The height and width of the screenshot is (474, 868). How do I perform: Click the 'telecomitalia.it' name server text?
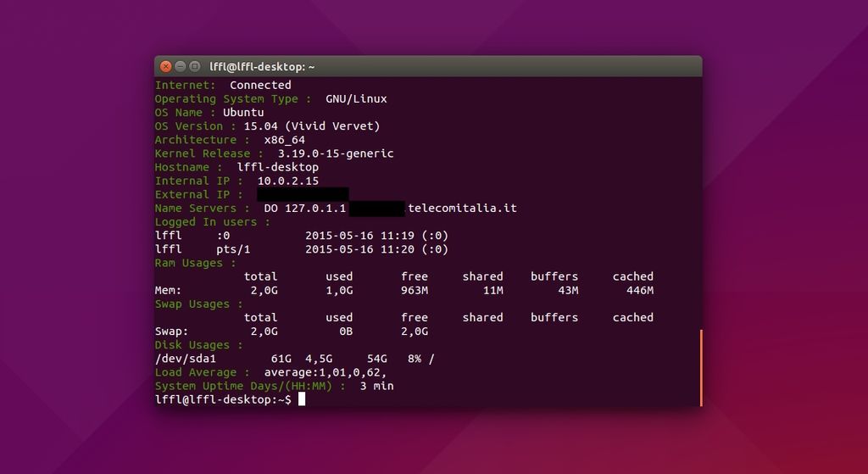click(462, 209)
